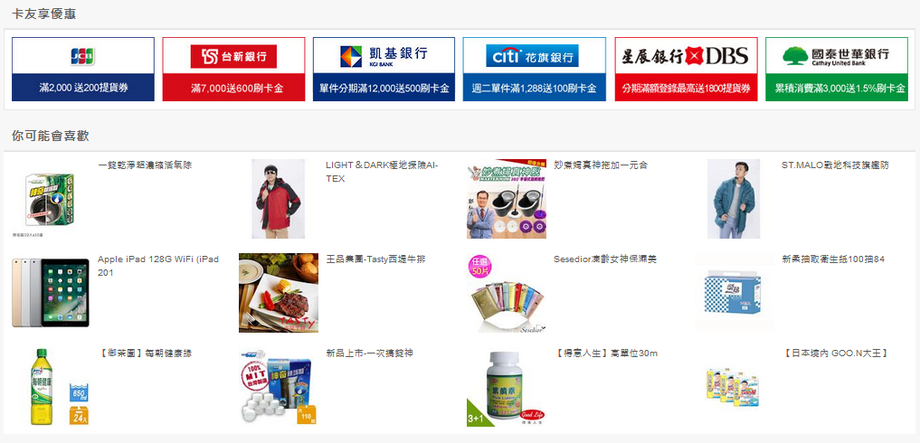The height and width of the screenshot is (443, 920).
Task: Click the Apple iPad product image
Action: coord(50,292)
